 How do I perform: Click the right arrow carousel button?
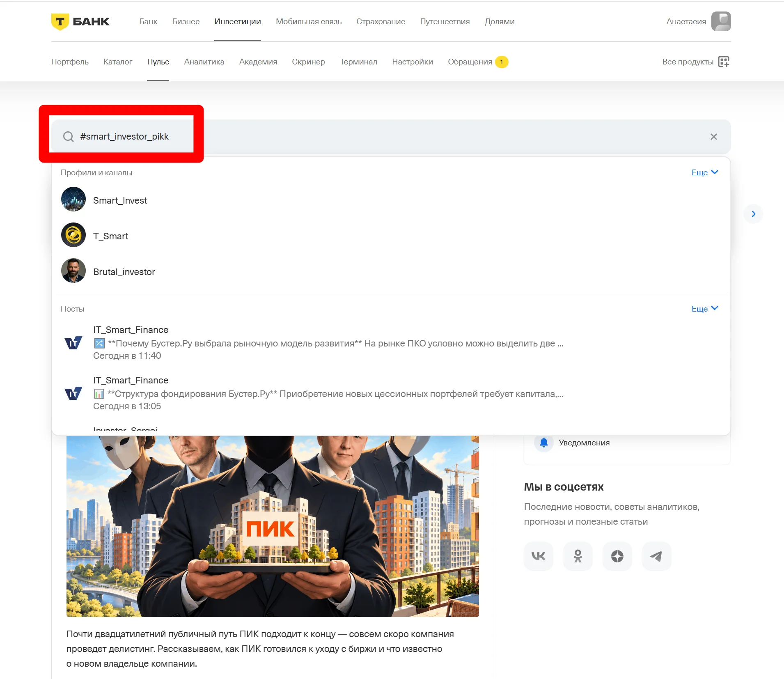[x=754, y=214]
